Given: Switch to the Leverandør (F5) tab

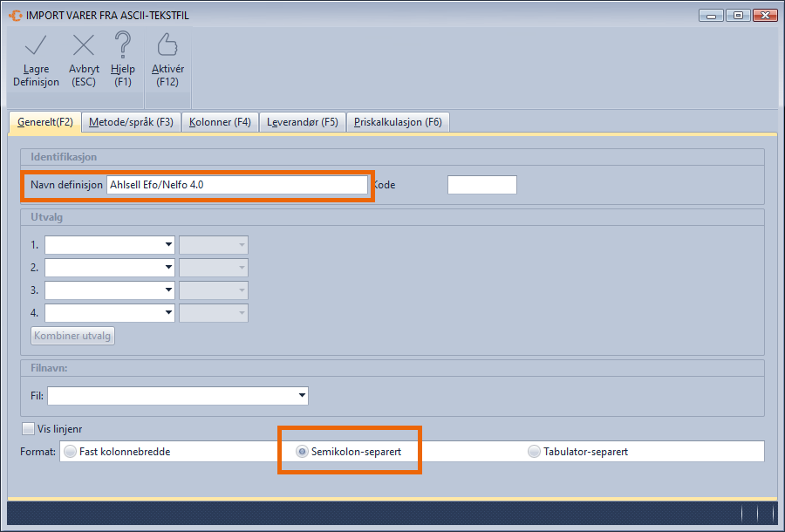Looking at the screenshot, I should pyautogui.click(x=303, y=122).
